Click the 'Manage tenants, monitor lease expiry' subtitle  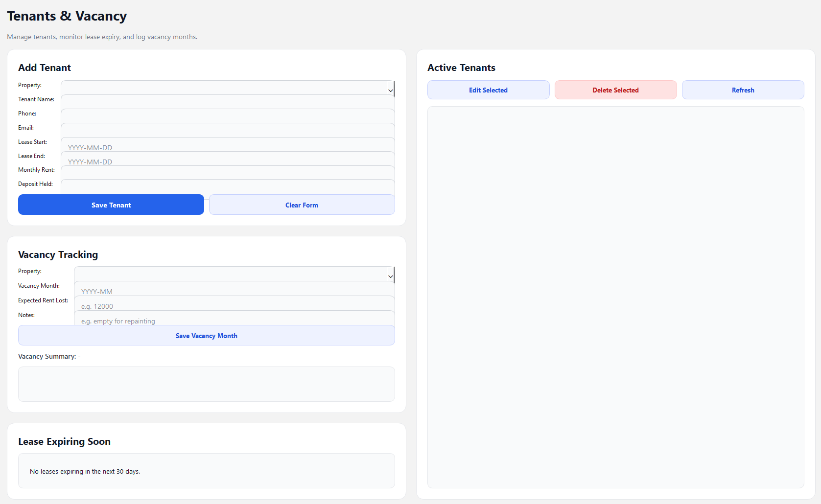(102, 37)
